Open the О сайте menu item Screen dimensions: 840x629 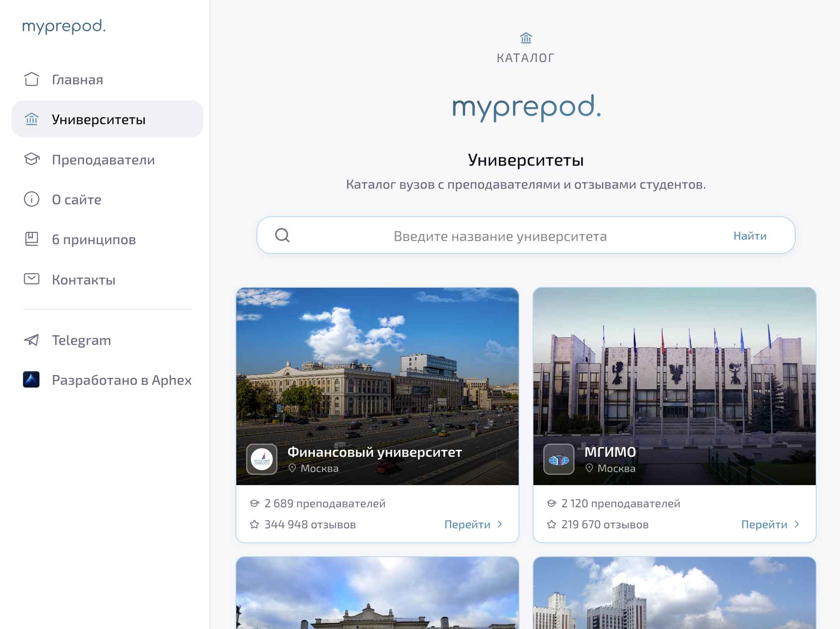tap(107, 199)
